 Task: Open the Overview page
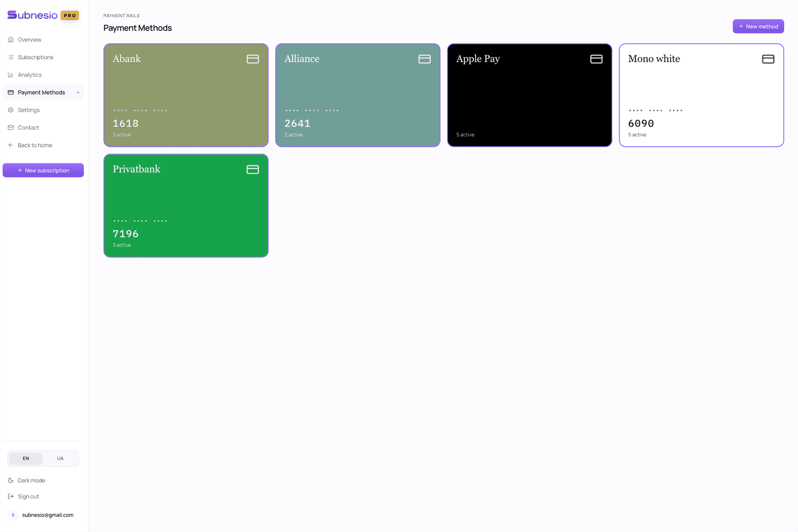(x=43, y=39)
